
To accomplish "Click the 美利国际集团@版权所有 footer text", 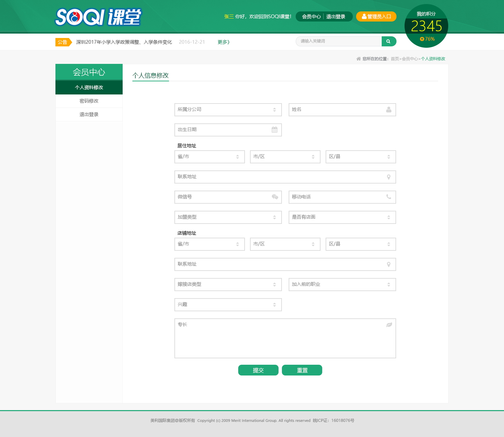I will 173,421.
